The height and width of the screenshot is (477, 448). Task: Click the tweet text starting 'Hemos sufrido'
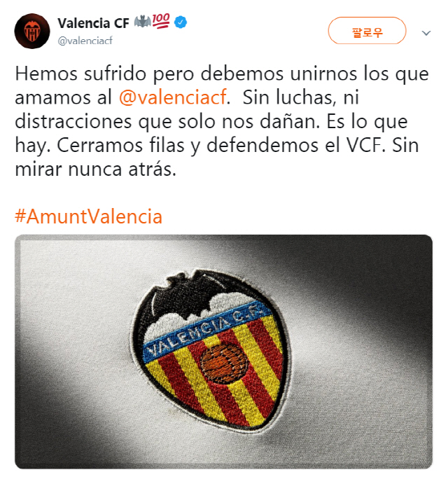point(222,121)
